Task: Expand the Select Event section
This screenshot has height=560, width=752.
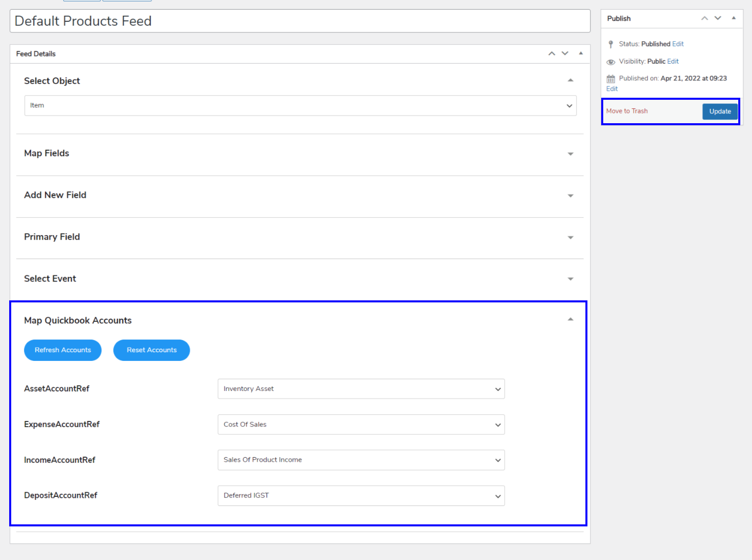Action: [x=571, y=279]
